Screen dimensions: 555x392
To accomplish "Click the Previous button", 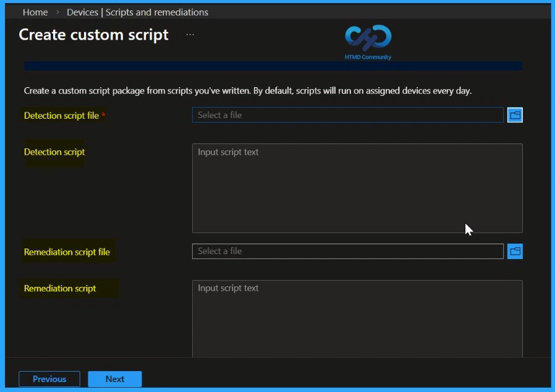I will [49, 378].
